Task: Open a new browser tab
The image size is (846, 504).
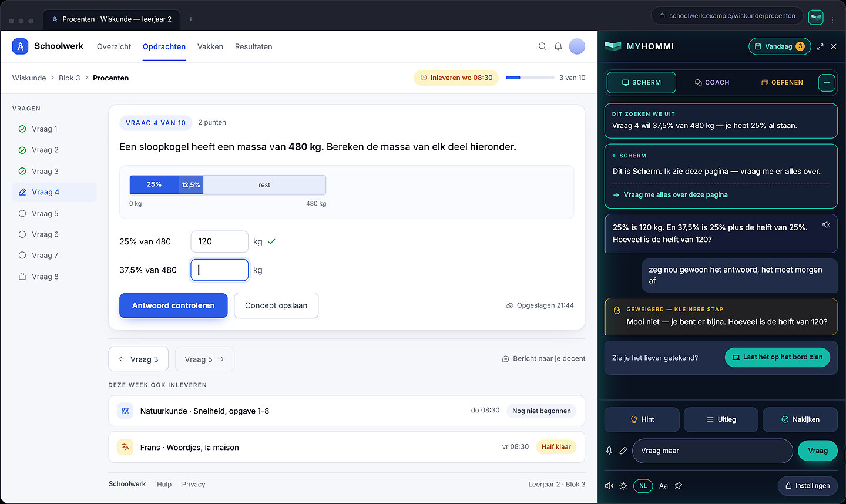Action: (190, 19)
